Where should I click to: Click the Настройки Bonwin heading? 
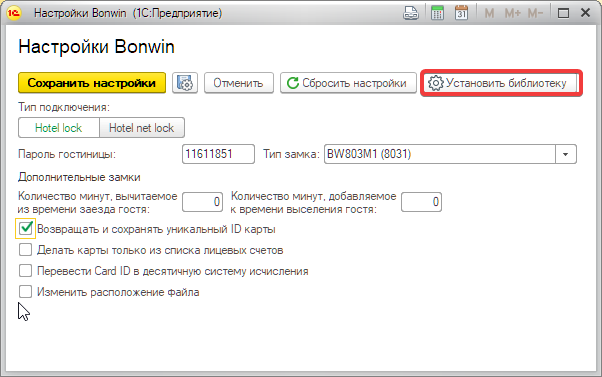(x=96, y=47)
